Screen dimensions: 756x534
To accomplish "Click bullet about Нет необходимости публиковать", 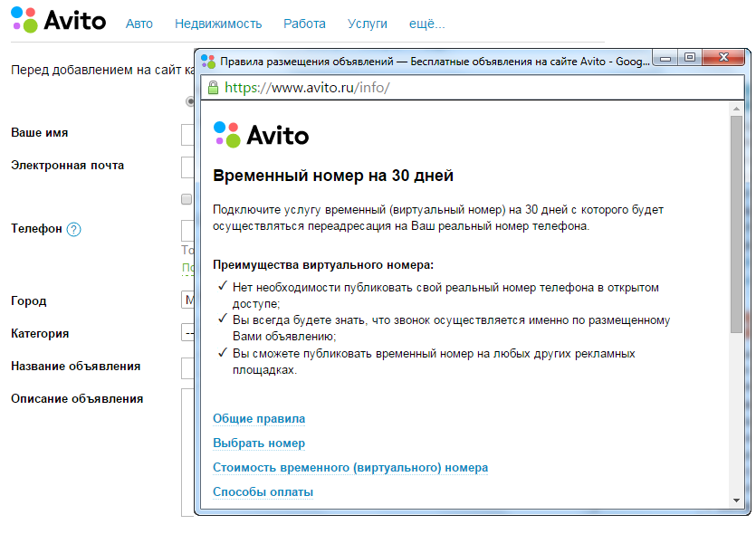I will click(445, 295).
